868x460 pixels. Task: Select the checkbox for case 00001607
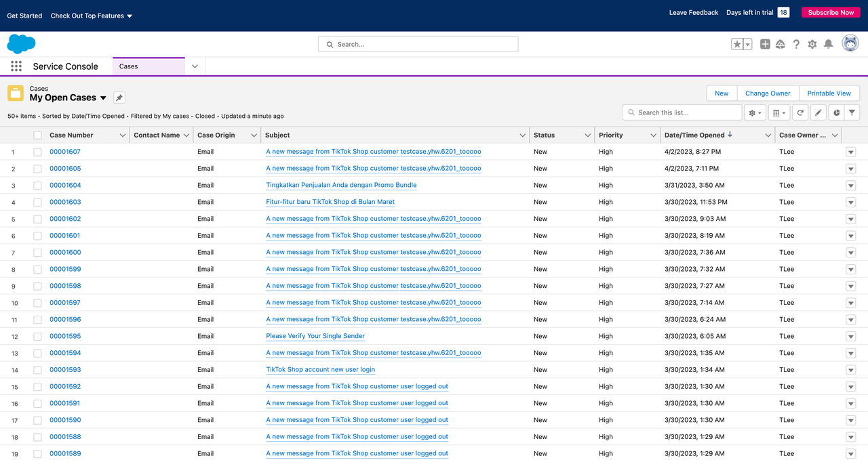[x=37, y=152]
